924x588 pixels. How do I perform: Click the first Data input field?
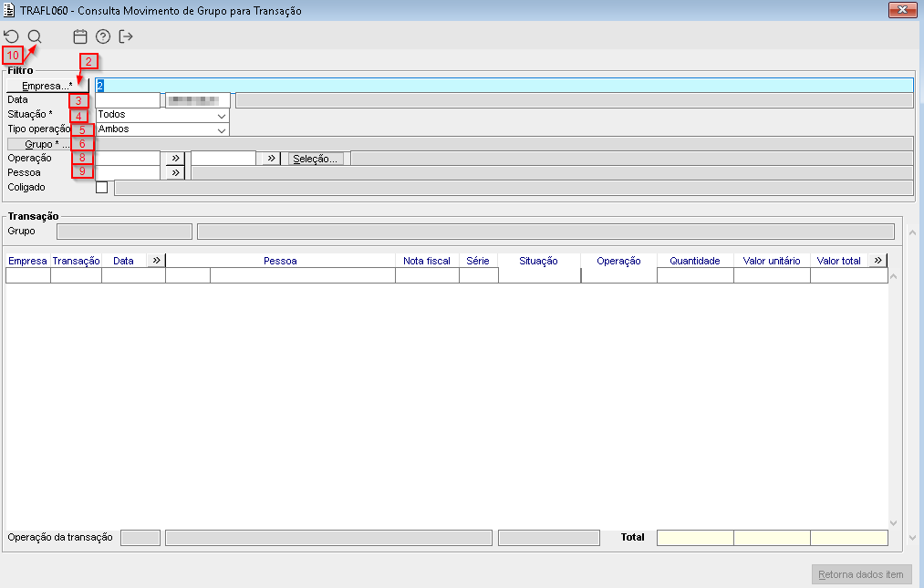(128, 100)
